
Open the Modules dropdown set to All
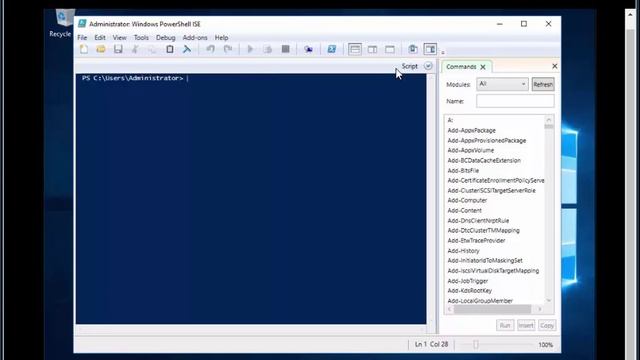[x=502, y=84]
